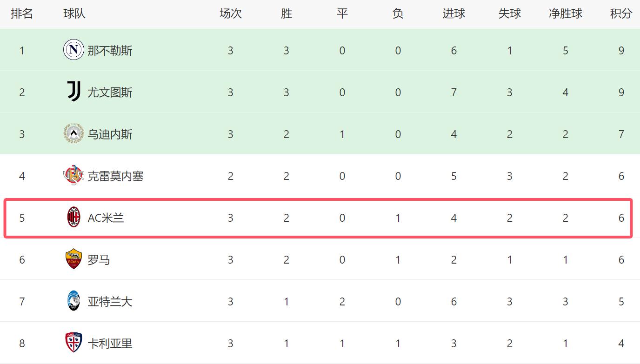Screen dimensions: 640x364
Task: Open the AC米兰 team name link
Action: pyautogui.click(x=106, y=218)
